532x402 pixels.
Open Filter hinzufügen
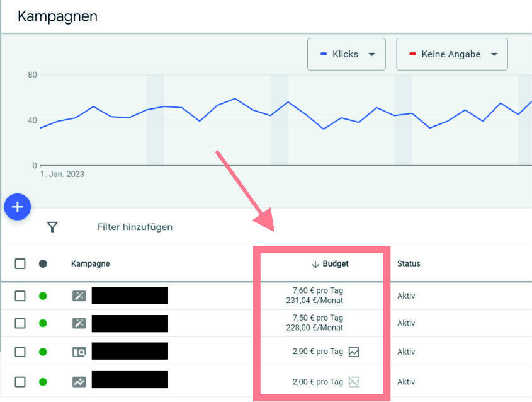tap(135, 227)
